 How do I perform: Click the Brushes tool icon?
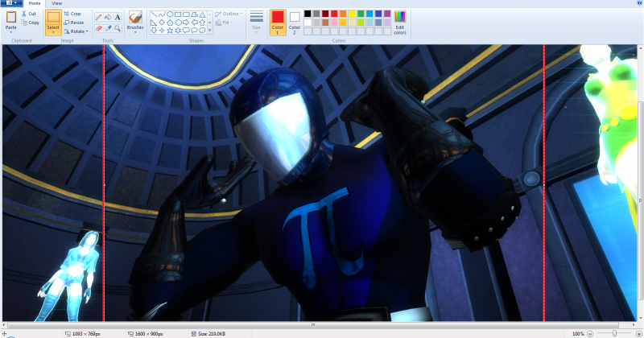click(135, 17)
